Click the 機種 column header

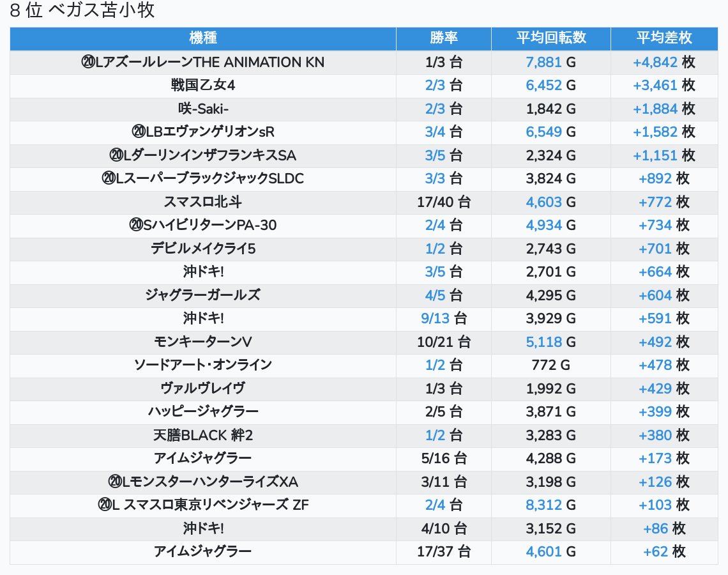coord(203,38)
